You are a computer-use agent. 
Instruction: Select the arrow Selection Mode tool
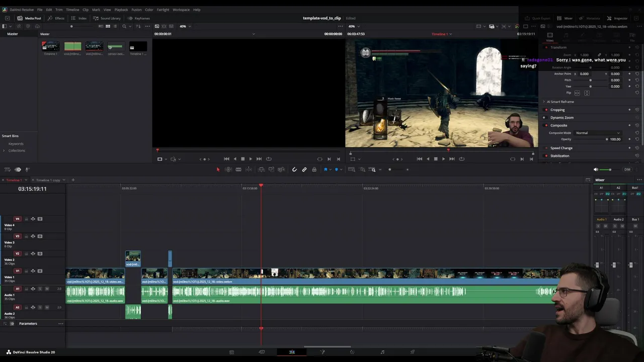(x=218, y=169)
